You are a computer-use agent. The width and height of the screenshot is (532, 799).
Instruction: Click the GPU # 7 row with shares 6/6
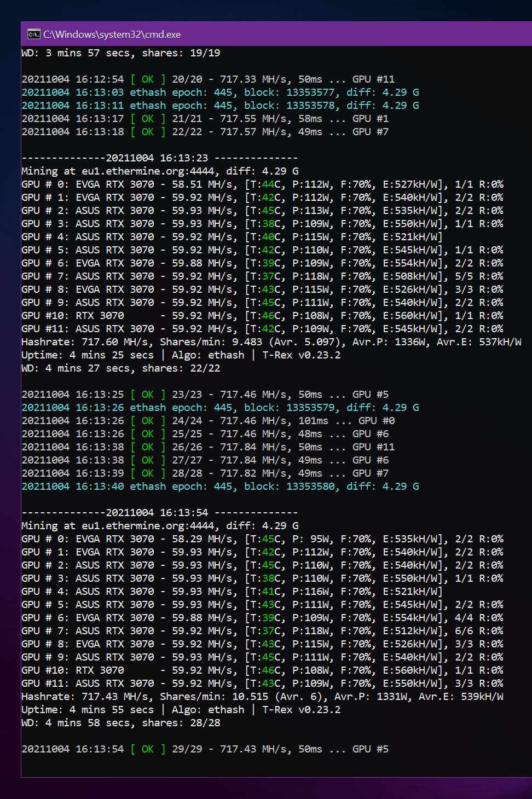point(262,631)
